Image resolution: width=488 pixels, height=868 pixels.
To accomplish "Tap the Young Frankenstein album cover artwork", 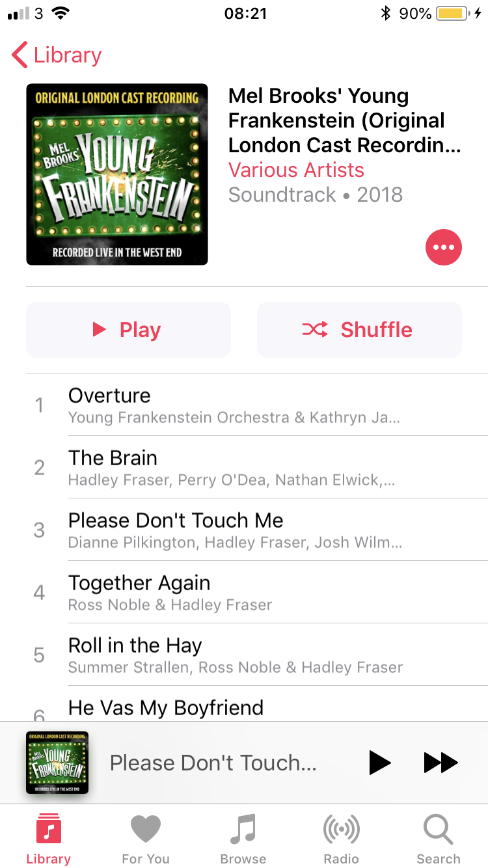I will pyautogui.click(x=117, y=174).
